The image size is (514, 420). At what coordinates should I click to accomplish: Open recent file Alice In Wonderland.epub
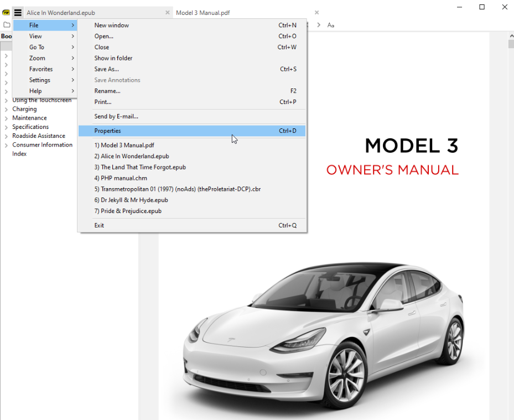coord(192,157)
